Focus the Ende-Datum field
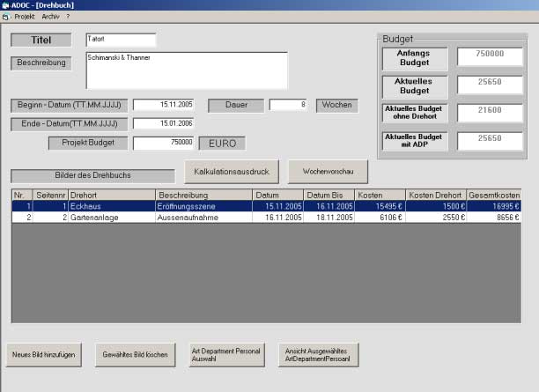The image size is (539, 392). coord(163,124)
